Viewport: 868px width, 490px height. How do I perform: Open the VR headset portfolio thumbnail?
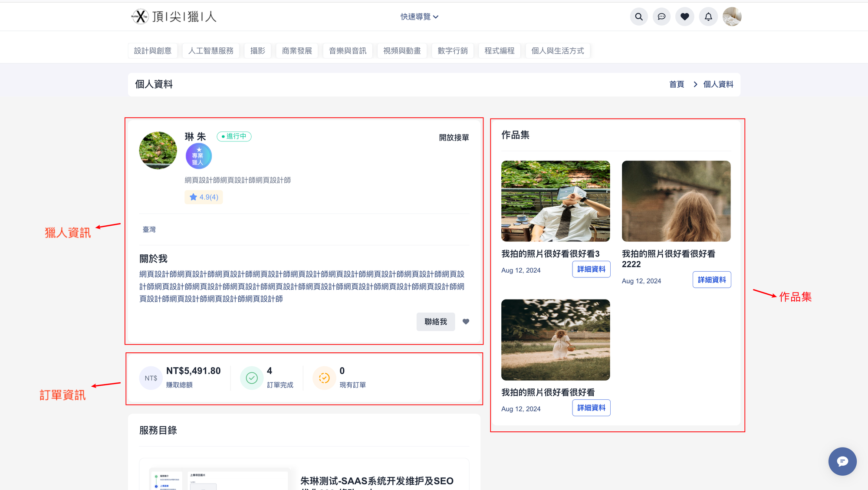[x=555, y=201]
